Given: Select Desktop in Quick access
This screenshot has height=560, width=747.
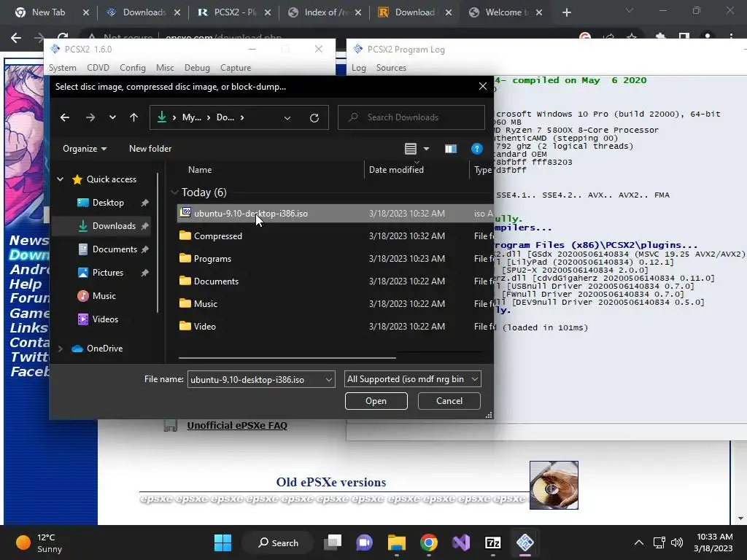Looking at the screenshot, I should (108, 203).
